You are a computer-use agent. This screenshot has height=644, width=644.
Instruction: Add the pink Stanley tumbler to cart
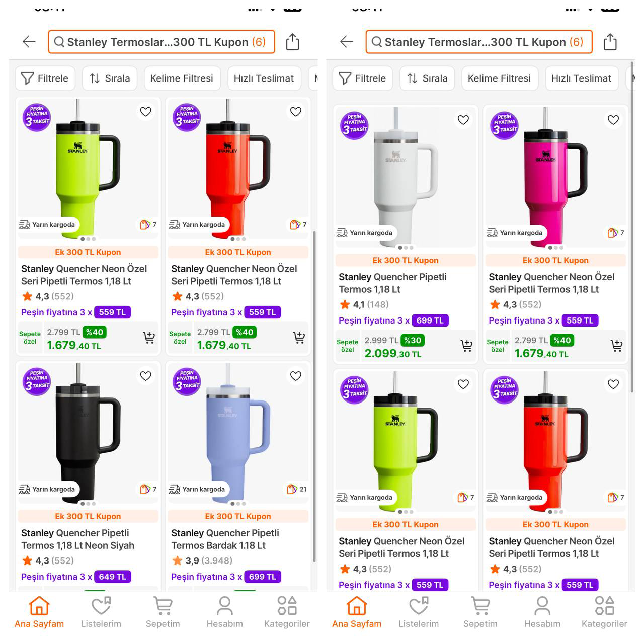coord(616,346)
